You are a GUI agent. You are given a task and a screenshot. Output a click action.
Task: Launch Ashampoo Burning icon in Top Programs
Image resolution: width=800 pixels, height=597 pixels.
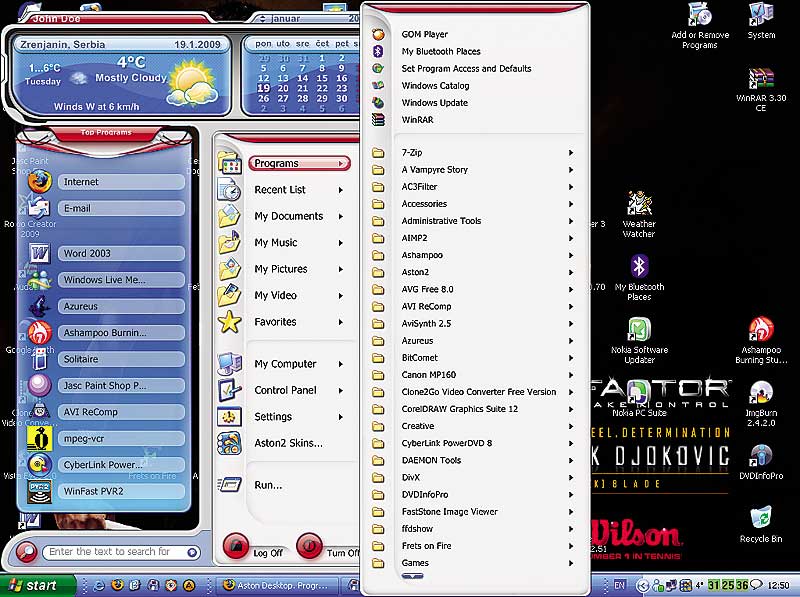click(39, 333)
